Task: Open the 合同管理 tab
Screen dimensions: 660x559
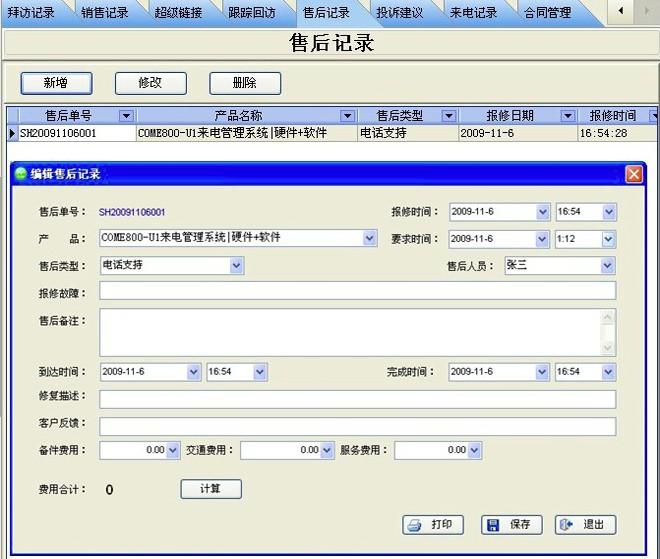Action: tap(547, 13)
